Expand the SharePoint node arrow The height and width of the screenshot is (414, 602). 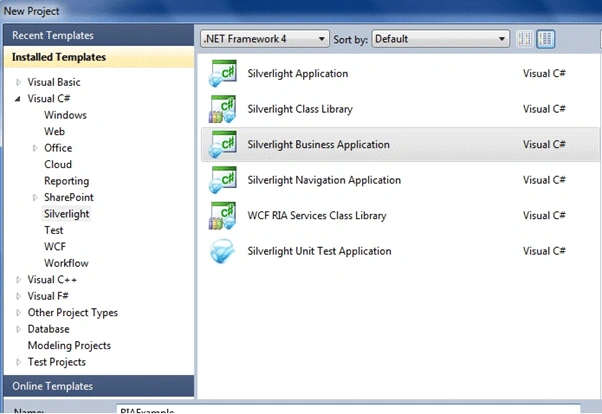click(x=35, y=197)
